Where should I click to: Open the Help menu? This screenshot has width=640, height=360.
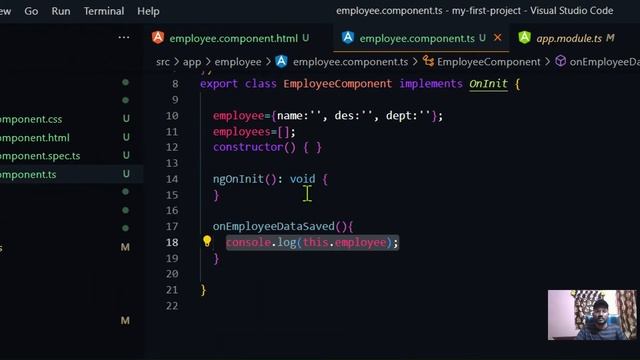[148, 11]
